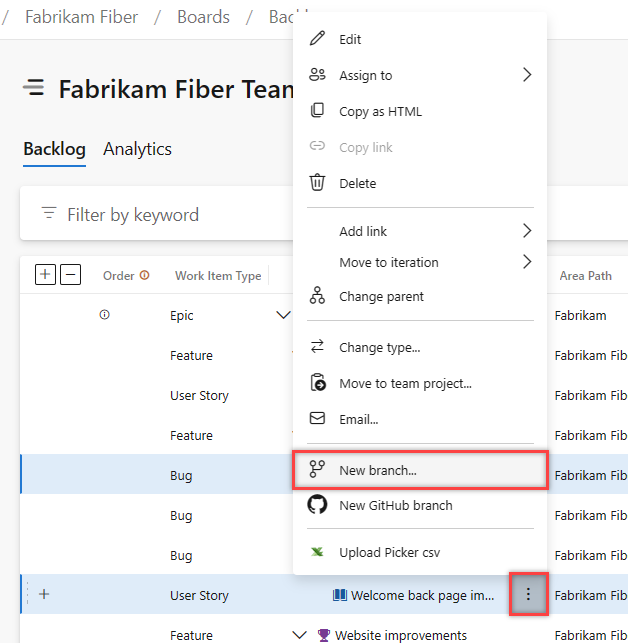Select the highlighted Bug row
The width and height of the screenshot is (628, 643).
click(x=157, y=474)
